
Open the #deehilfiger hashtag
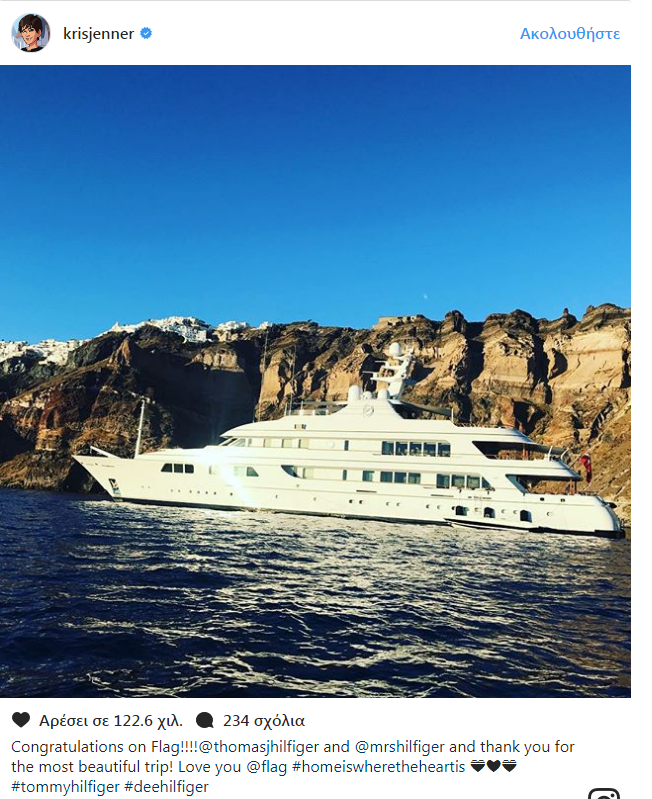(167, 787)
